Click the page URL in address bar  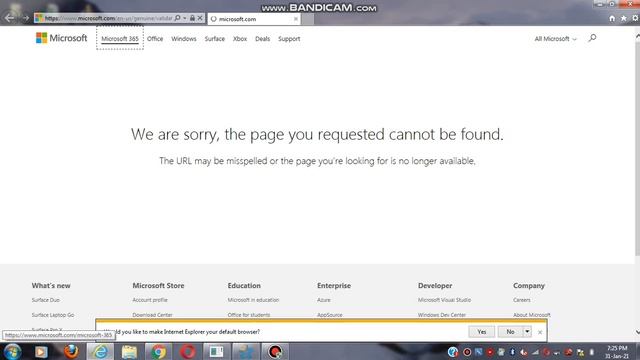pyautogui.click(x=109, y=18)
